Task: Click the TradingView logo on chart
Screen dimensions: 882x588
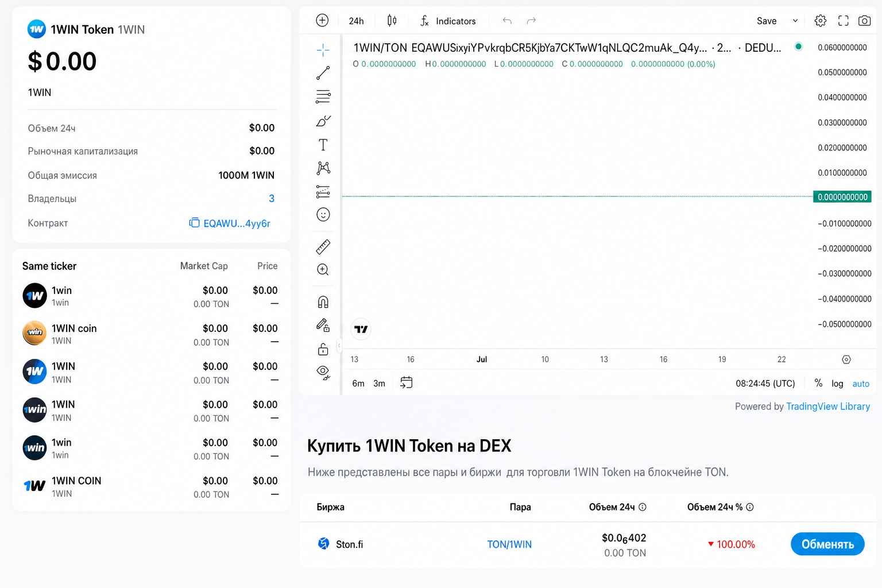Action: [x=361, y=329]
